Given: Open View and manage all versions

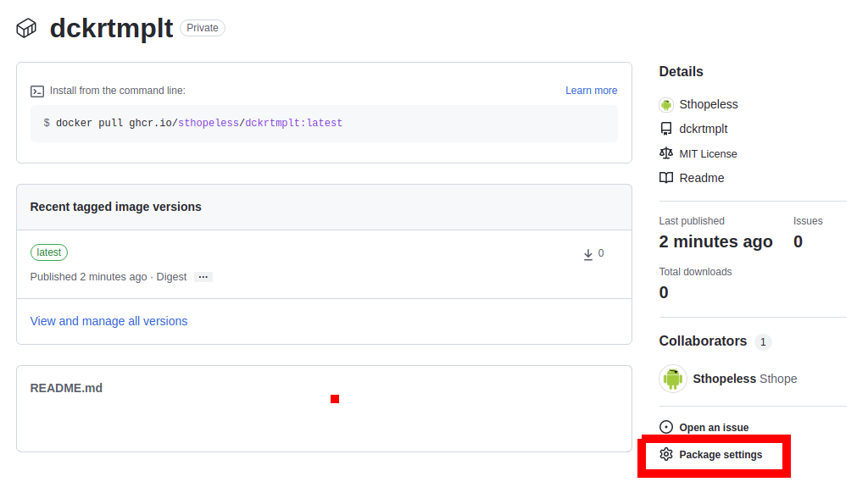Looking at the screenshot, I should [108, 321].
